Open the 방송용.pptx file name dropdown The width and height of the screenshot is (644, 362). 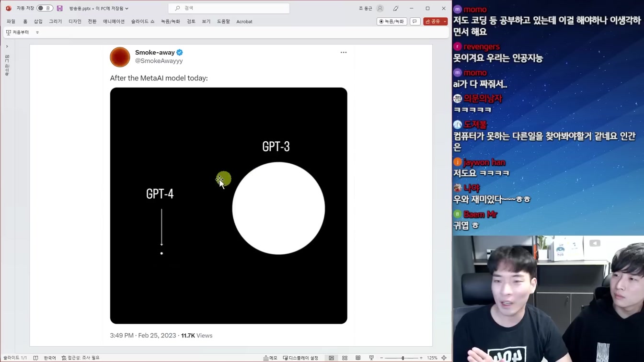pyautogui.click(x=99, y=8)
